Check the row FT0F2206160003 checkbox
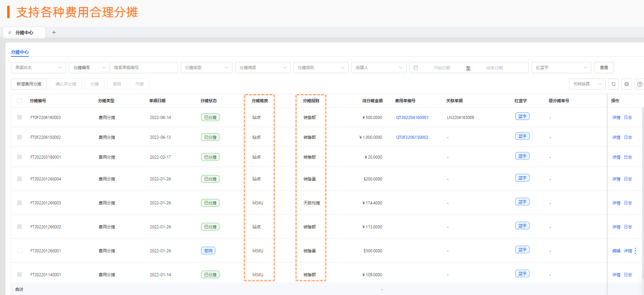The image size is (644, 295). point(19,117)
